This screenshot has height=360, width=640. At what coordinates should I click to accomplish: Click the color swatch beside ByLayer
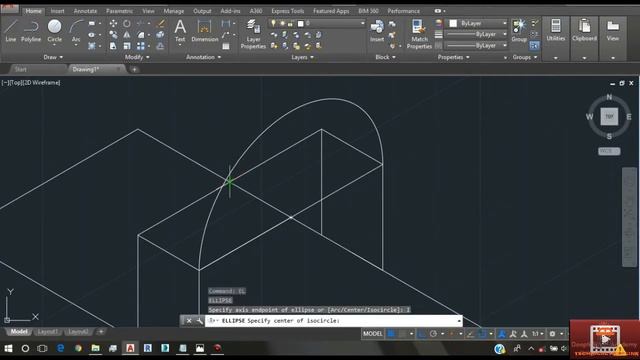pyautogui.click(x=453, y=24)
